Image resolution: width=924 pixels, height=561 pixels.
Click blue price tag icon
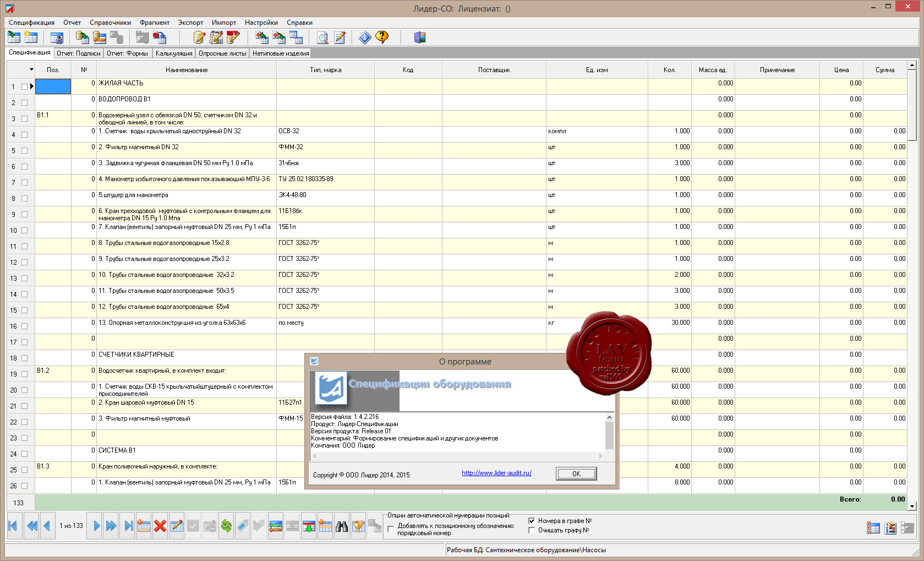point(243,526)
